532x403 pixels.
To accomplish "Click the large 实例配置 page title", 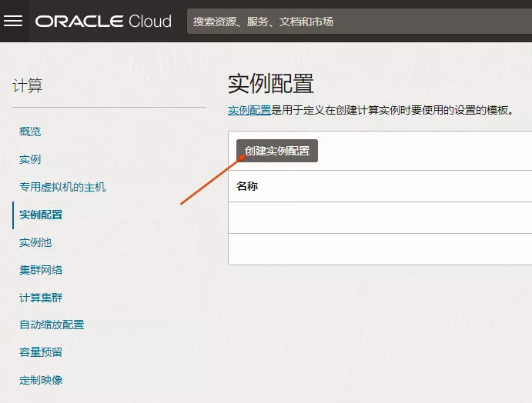I will click(271, 84).
